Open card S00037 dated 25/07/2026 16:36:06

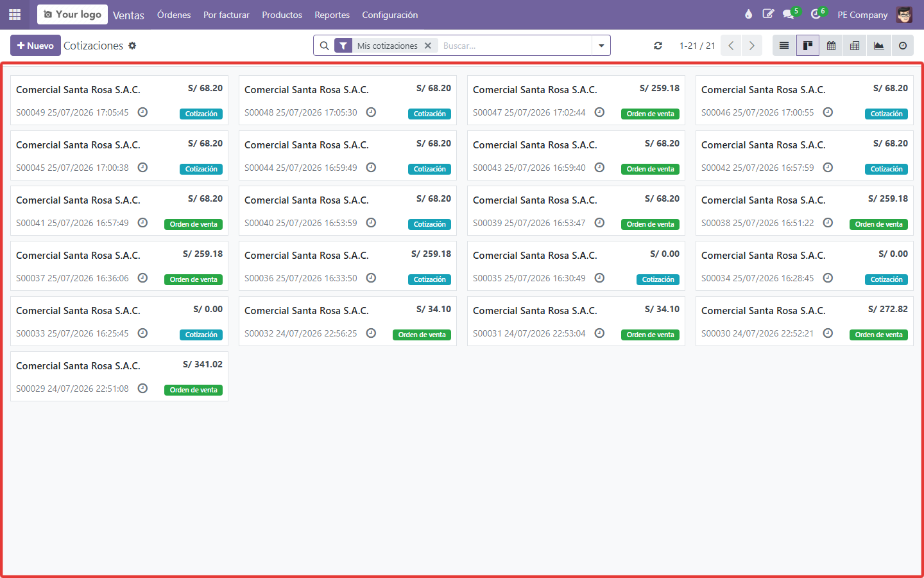coord(119,266)
